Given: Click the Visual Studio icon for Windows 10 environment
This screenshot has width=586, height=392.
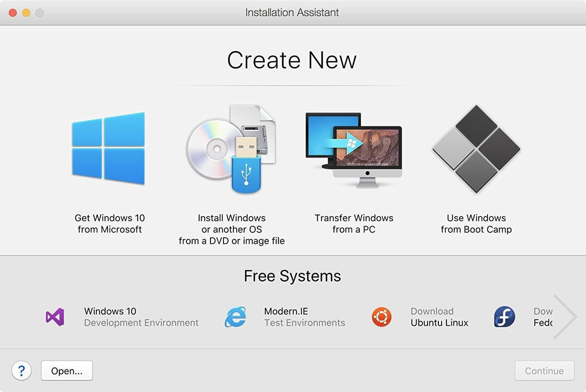Looking at the screenshot, I should click(55, 317).
